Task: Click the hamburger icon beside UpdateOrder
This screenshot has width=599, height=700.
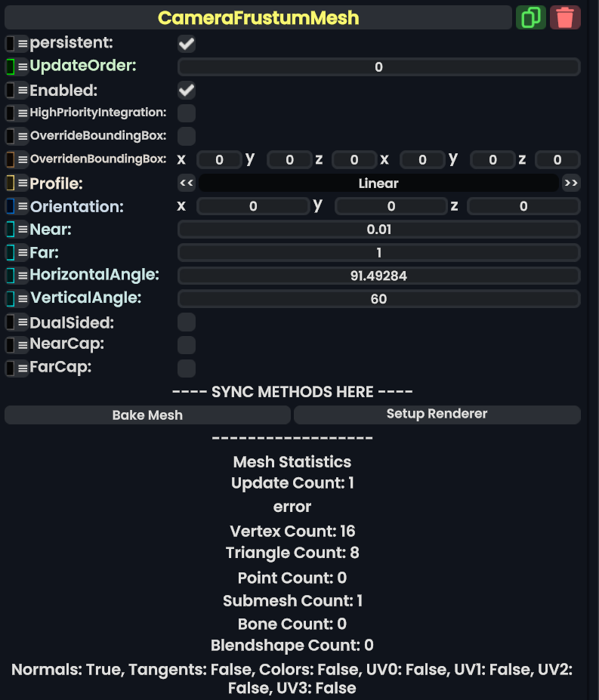Action: tap(23, 66)
